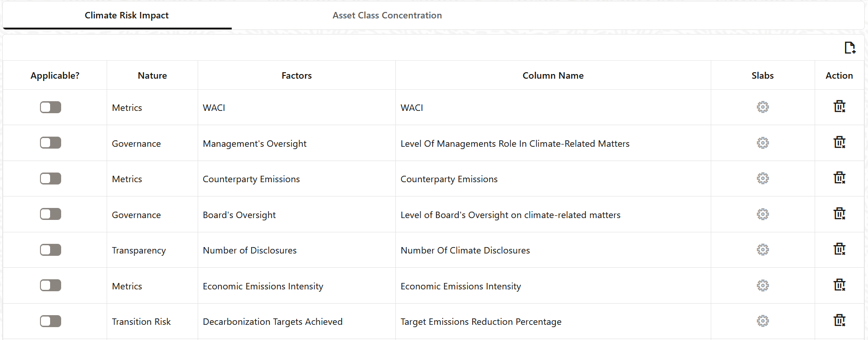This screenshot has width=868, height=340.
Task: Open Slabs settings for WACI row
Action: click(x=762, y=107)
